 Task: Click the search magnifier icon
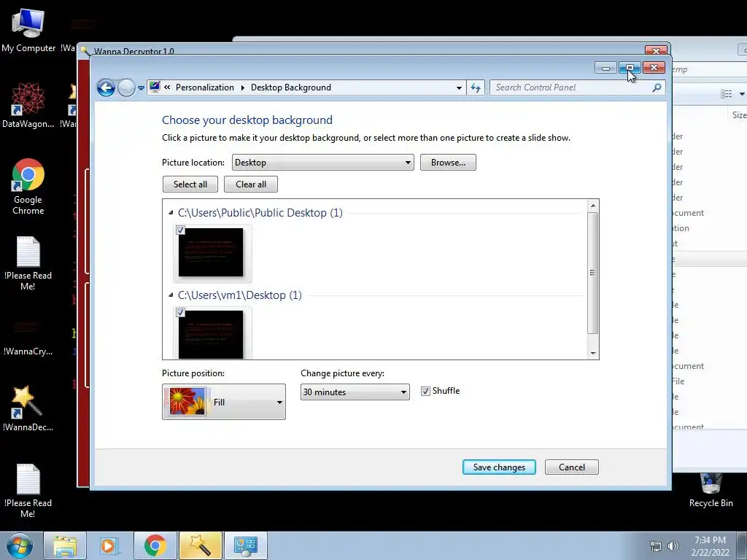pos(657,87)
